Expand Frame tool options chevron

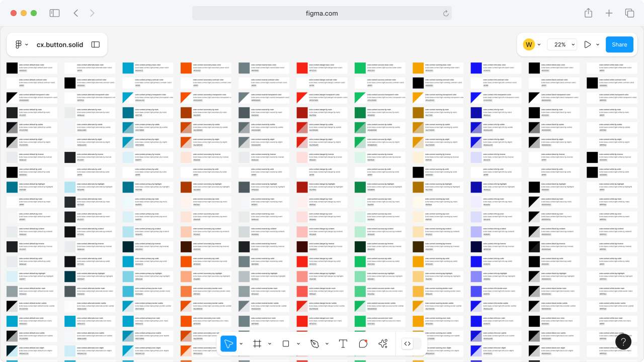[x=270, y=344]
